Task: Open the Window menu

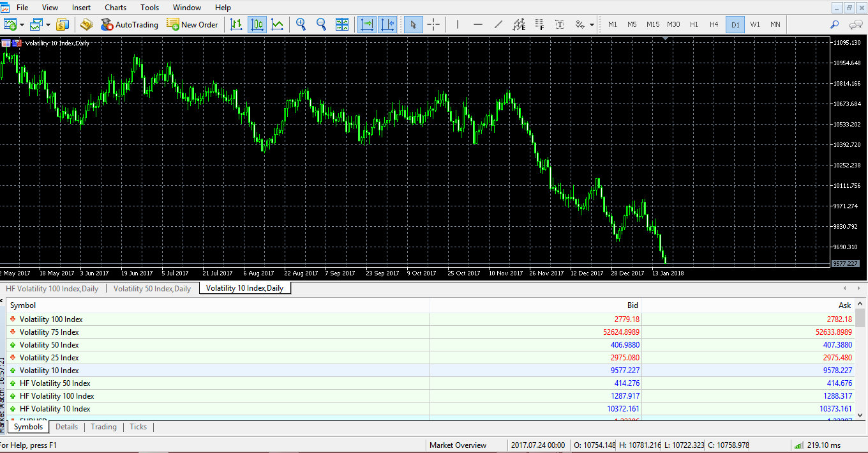Action: pos(187,8)
